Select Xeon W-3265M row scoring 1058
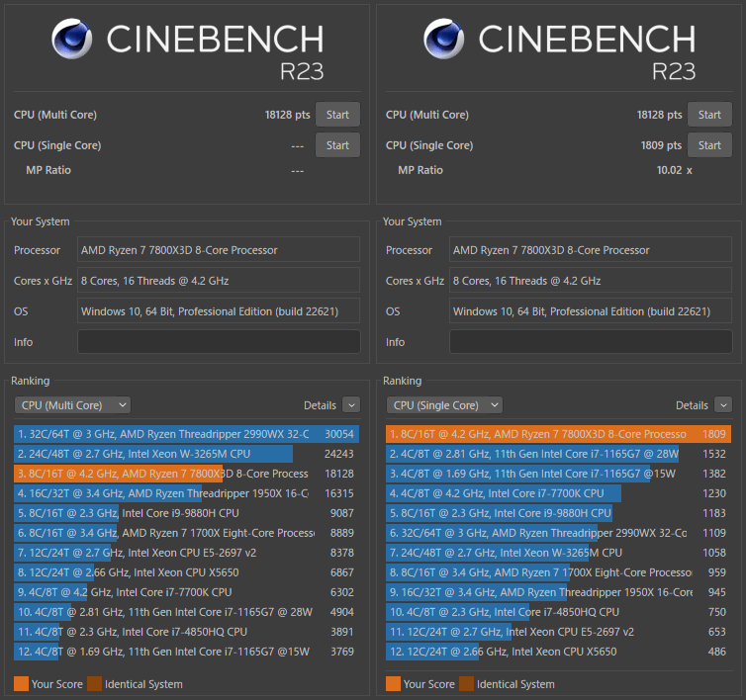The height and width of the screenshot is (700, 746). [559, 553]
